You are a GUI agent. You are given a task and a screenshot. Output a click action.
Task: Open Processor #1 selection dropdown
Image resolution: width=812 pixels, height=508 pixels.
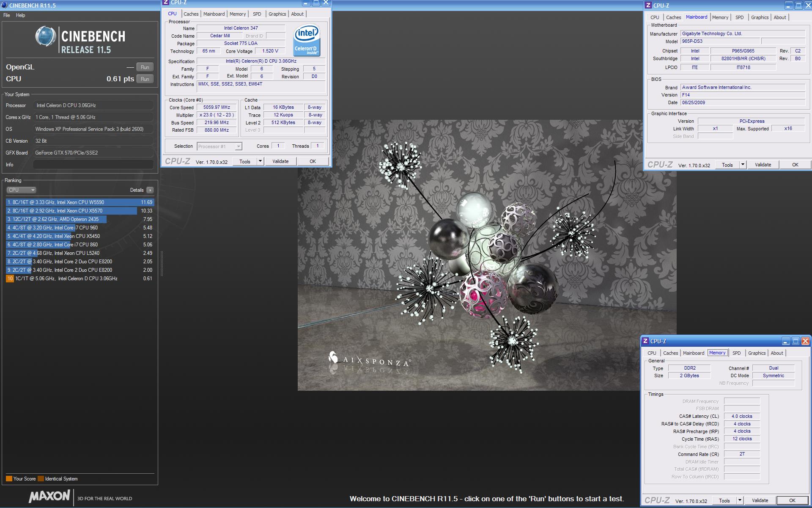tap(219, 146)
